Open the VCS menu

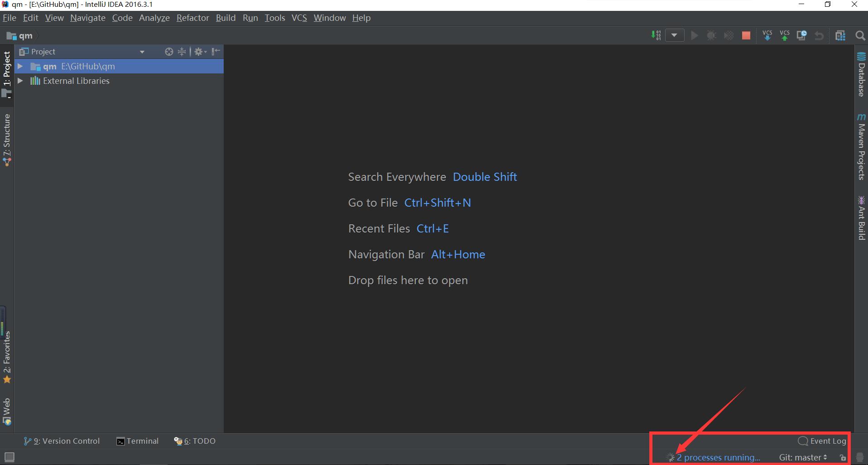[299, 18]
